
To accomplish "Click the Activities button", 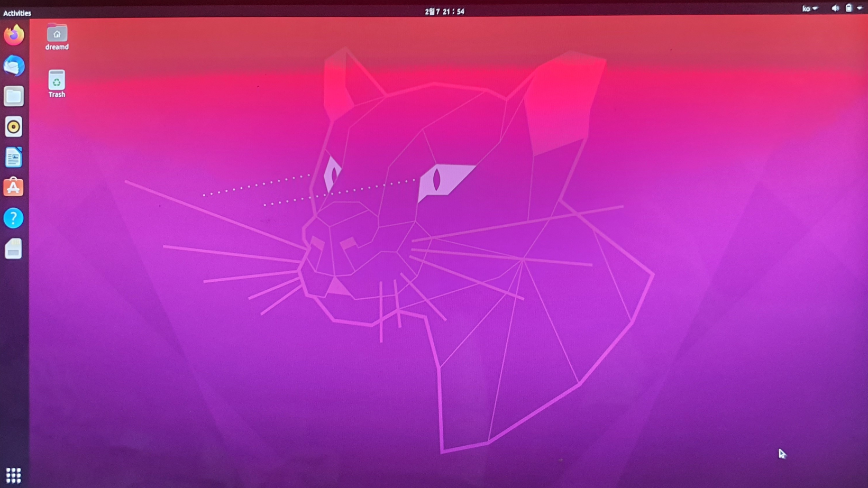I will [17, 13].
